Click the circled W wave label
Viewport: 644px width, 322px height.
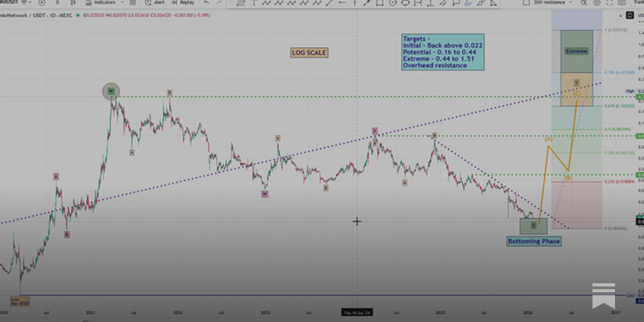pos(111,91)
